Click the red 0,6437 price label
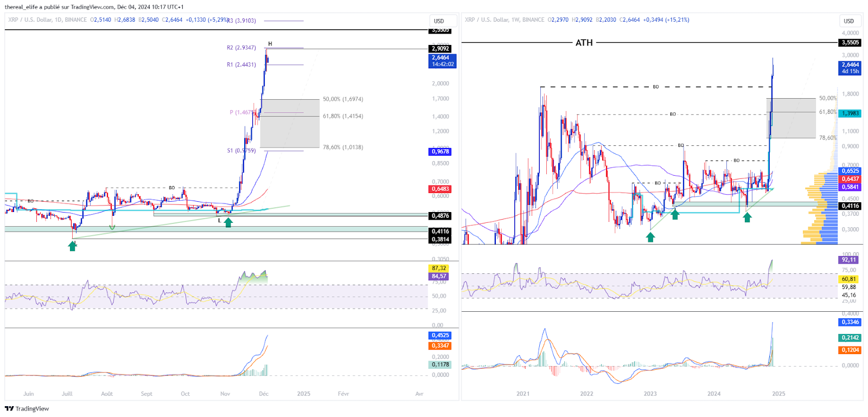This screenshot has height=417, width=868. [x=850, y=179]
